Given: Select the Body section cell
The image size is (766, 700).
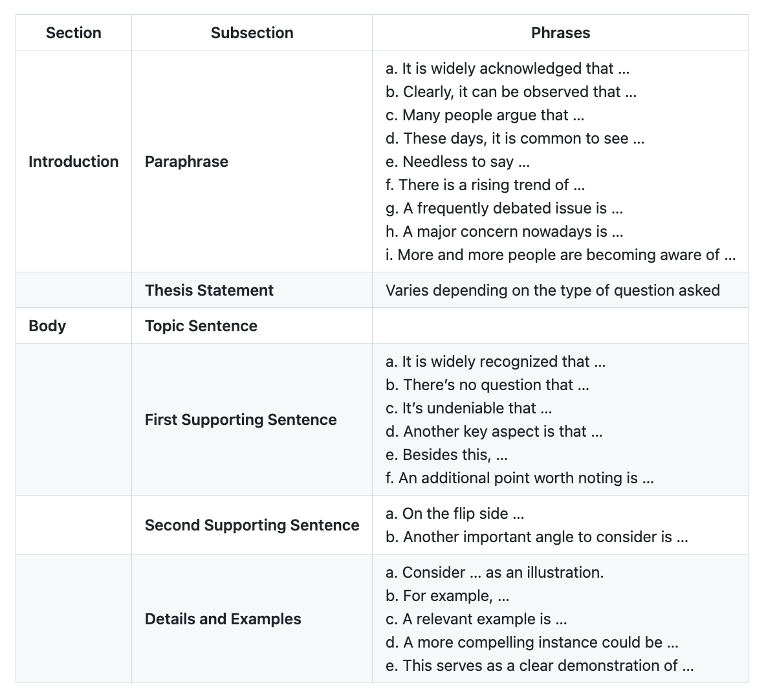Looking at the screenshot, I should pos(47,326).
